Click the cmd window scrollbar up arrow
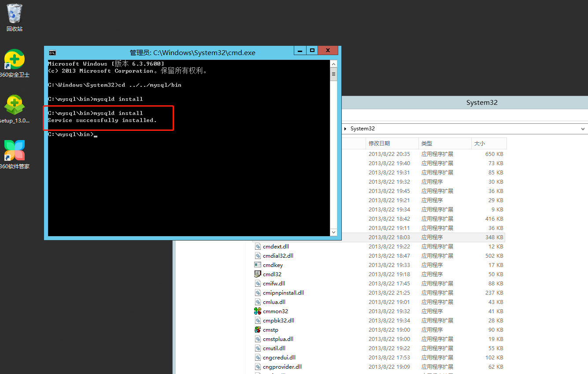Screen dimensions: 588x374 point(333,63)
